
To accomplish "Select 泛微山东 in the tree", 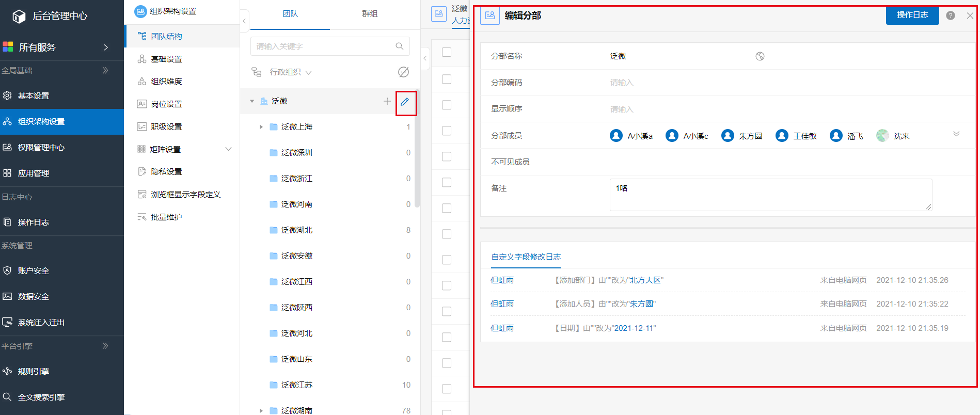I will pyautogui.click(x=297, y=359).
